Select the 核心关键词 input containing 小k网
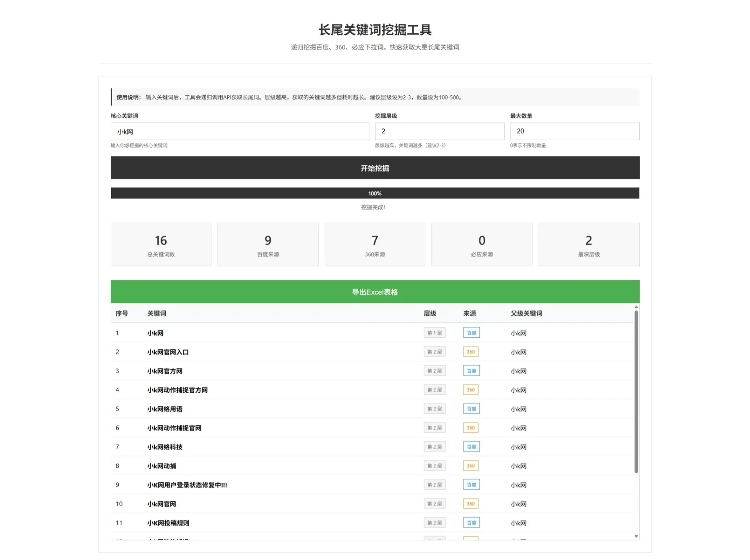 pos(239,131)
